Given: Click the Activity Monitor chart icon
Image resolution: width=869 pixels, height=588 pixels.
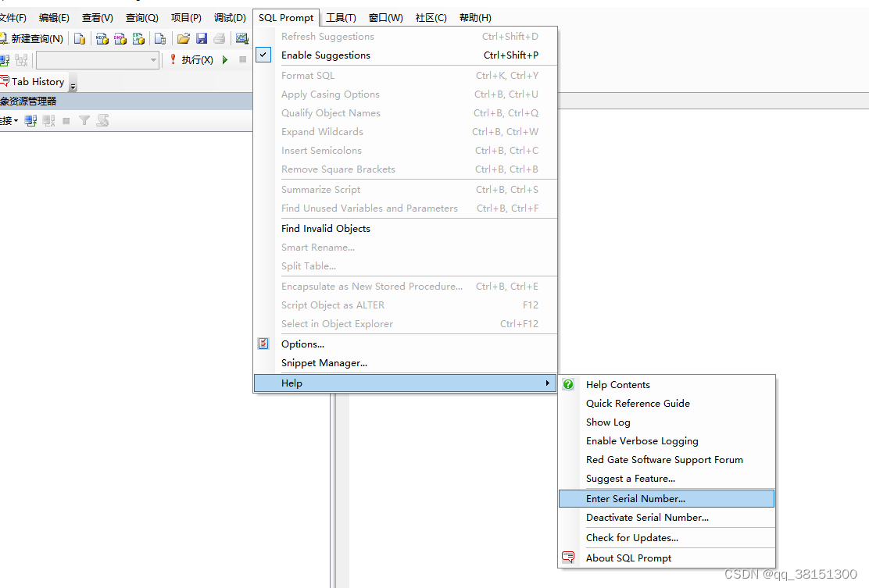Looking at the screenshot, I should click(242, 39).
